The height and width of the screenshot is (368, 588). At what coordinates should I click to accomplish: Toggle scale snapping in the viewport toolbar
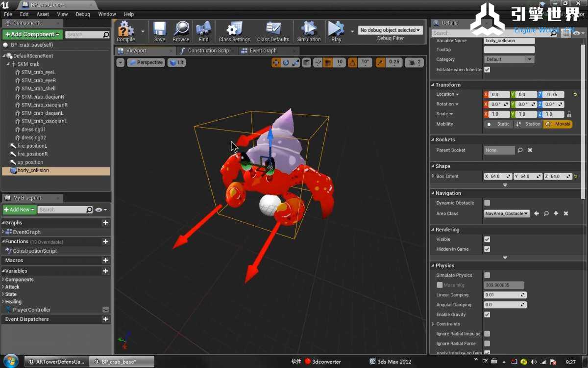(x=380, y=62)
